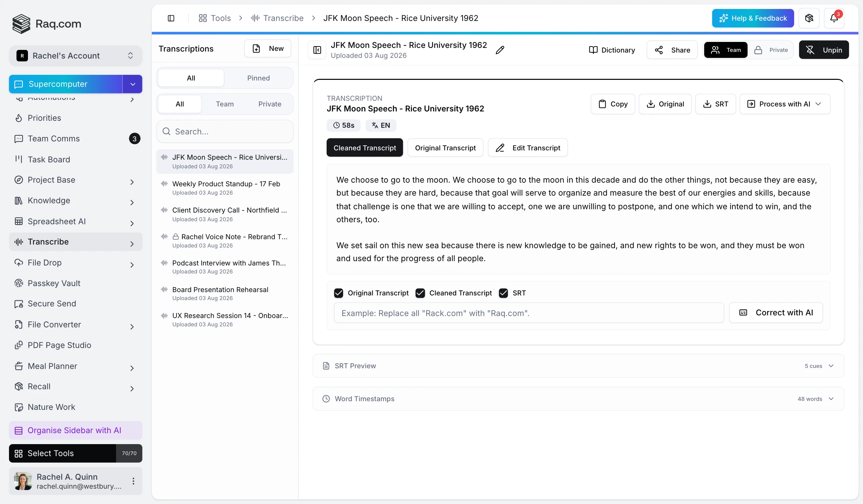The image size is (863, 504).
Task: Click the cube icon next to Help & Feedback
Action: 809,18
